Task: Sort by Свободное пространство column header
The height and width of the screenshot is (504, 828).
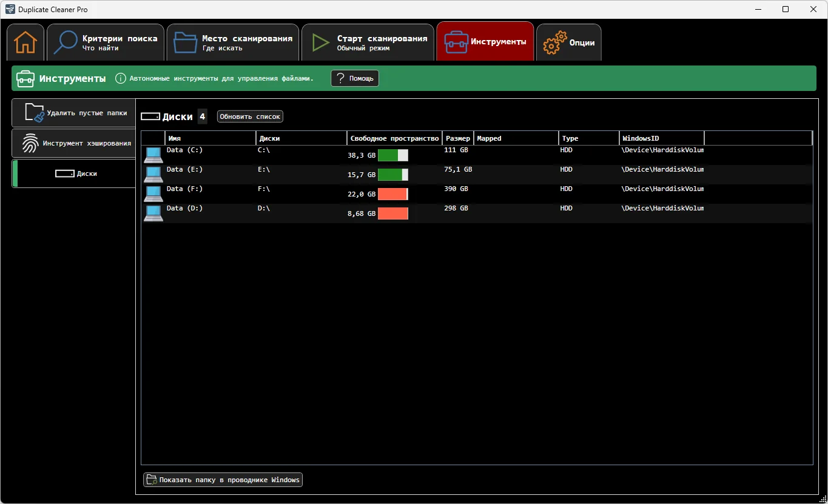Action: click(394, 138)
